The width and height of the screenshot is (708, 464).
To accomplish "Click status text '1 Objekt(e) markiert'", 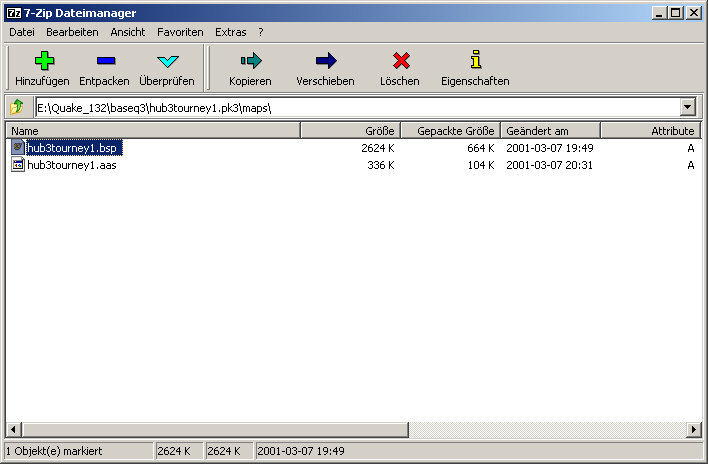I will [54, 451].
